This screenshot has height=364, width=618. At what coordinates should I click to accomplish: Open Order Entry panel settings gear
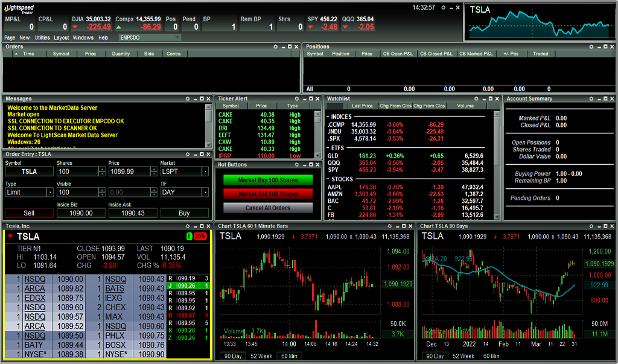(188, 154)
